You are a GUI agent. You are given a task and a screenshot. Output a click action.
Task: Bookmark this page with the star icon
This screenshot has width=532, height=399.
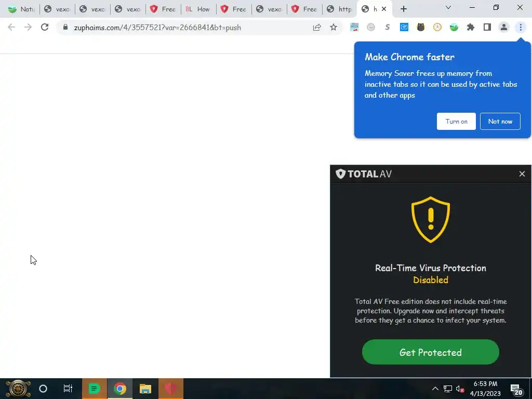334,27
